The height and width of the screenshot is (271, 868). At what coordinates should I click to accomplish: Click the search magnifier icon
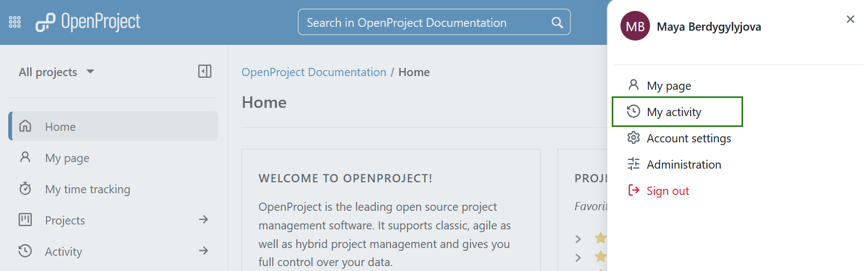(557, 22)
